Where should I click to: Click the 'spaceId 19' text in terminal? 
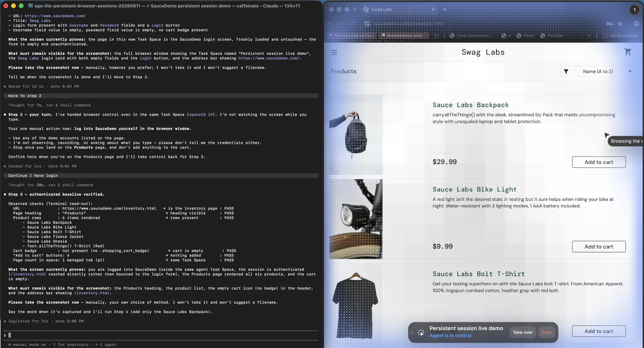(x=201, y=114)
